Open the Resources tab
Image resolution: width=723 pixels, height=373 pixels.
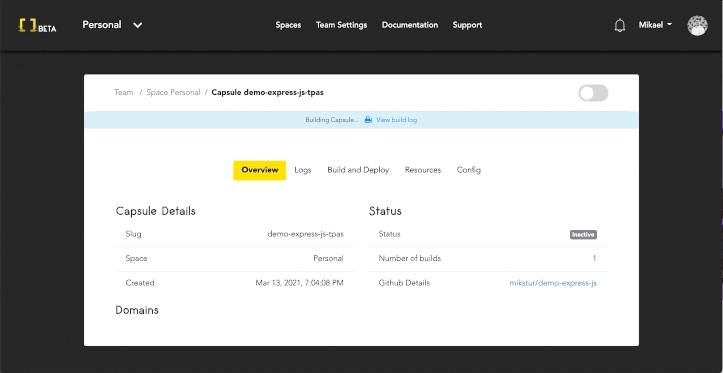[422, 170]
